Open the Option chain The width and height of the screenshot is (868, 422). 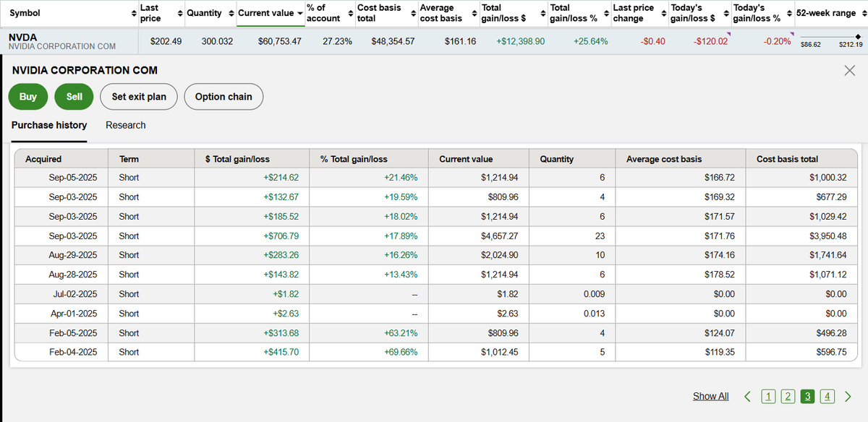(224, 96)
